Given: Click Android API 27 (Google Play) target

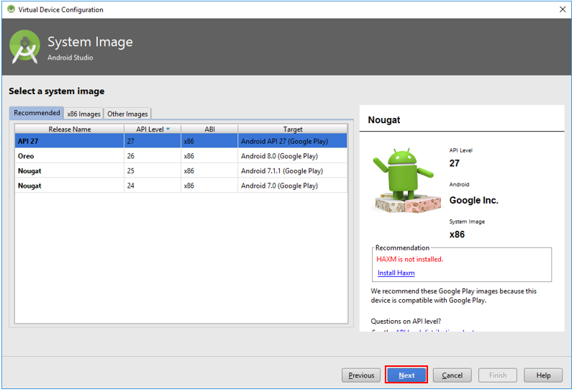Looking at the screenshot, I should [284, 141].
